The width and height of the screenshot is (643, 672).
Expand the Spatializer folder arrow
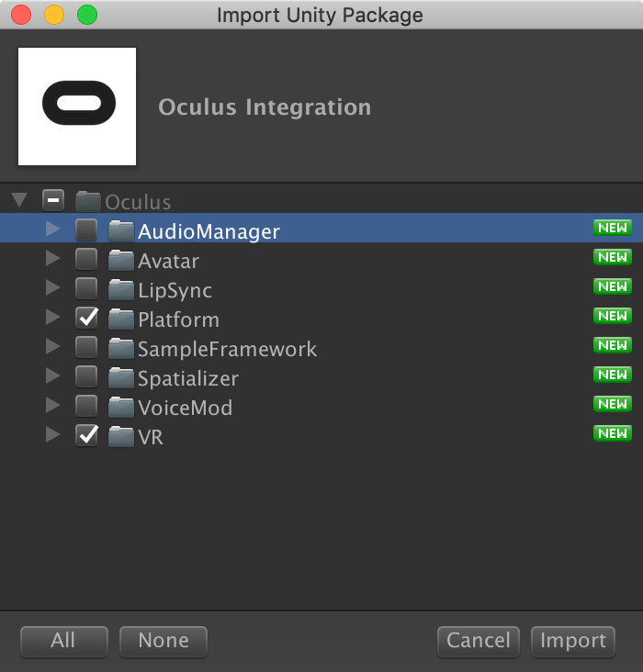coord(52,375)
